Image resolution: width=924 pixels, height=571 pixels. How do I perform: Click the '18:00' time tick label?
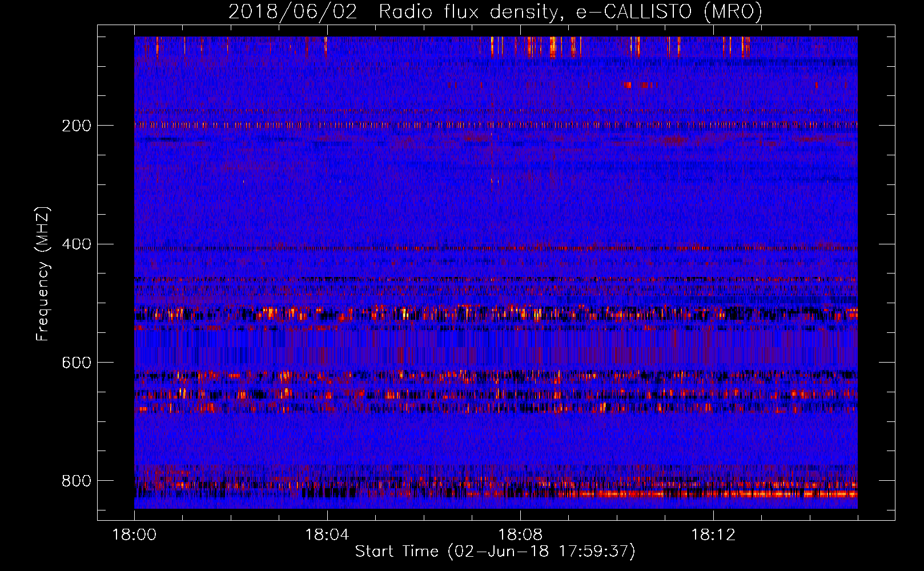[134, 535]
